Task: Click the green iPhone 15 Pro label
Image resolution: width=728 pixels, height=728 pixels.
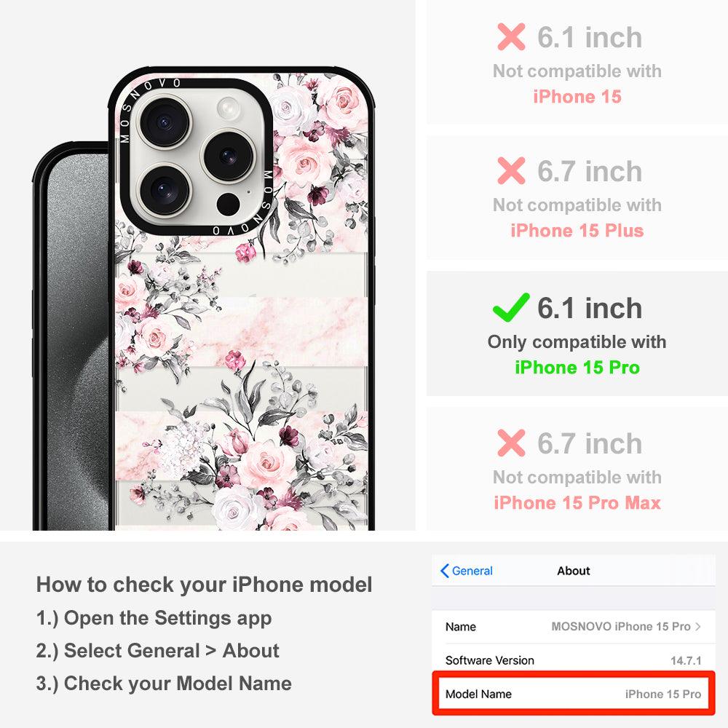Action: (577, 367)
